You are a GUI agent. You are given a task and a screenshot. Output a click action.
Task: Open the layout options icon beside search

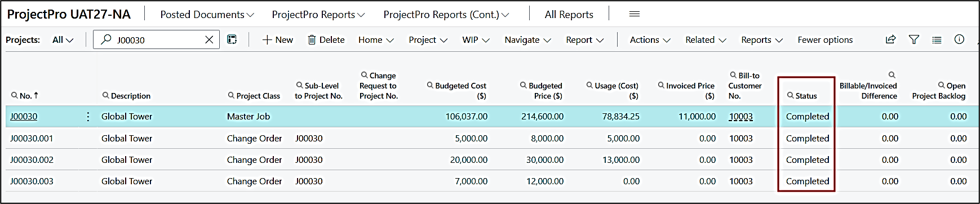(232, 39)
